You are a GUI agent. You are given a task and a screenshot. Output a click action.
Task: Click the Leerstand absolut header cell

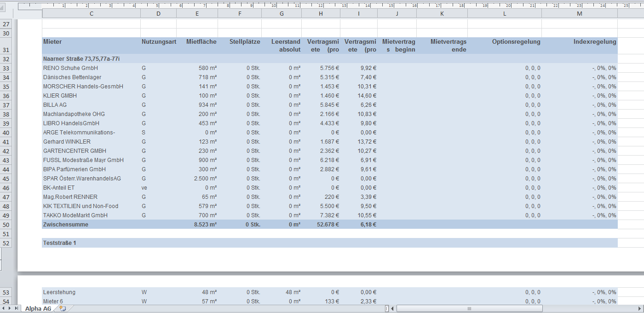coord(282,46)
